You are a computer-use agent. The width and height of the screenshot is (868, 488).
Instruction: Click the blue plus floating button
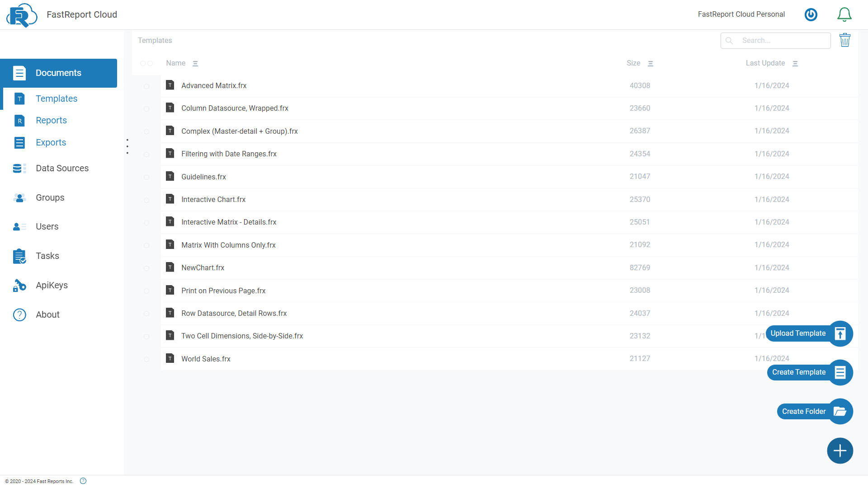[x=840, y=450]
